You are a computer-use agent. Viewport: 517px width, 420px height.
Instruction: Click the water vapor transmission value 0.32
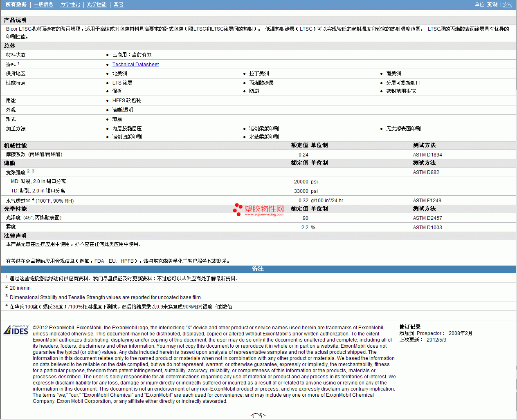click(303, 201)
